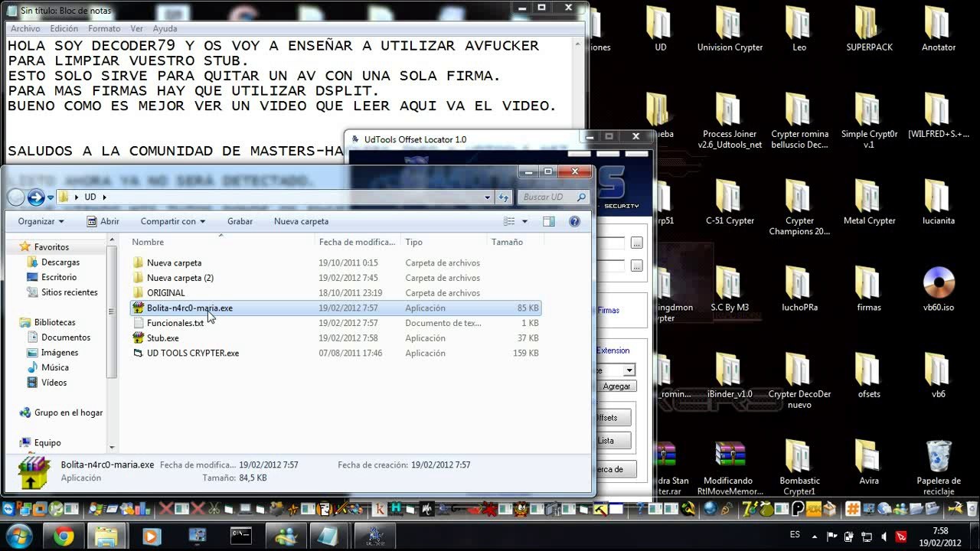Screen dimensions: 980x551
Task: Expand the address bar history dropdown
Action: (x=487, y=197)
